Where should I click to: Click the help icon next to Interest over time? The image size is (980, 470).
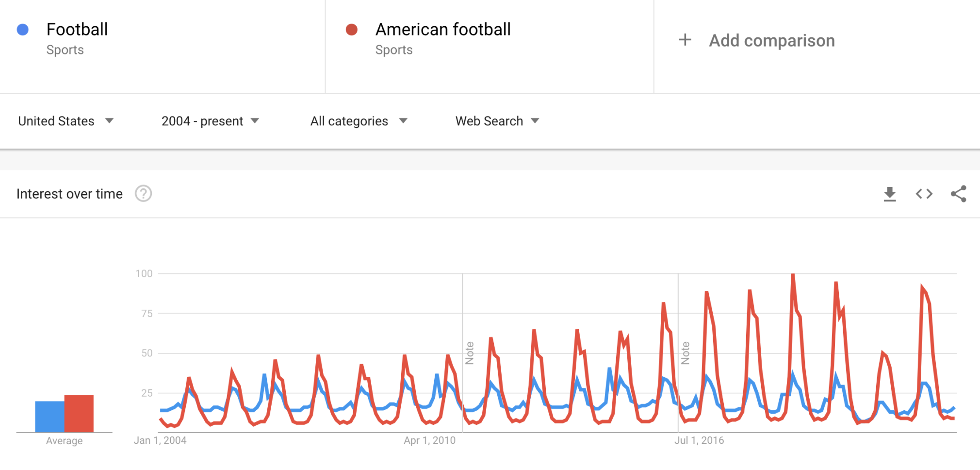click(x=143, y=193)
